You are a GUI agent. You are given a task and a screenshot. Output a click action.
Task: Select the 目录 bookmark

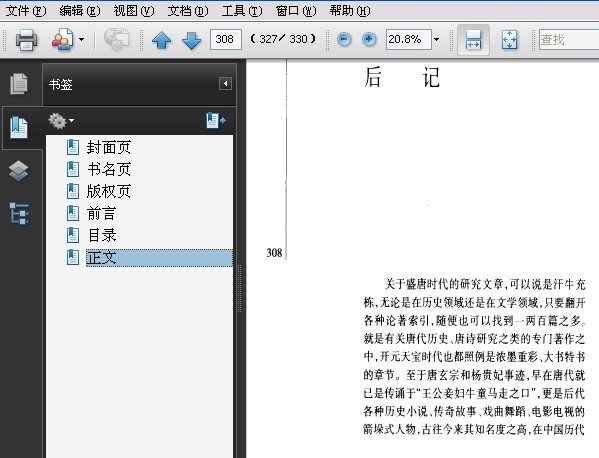(x=102, y=235)
